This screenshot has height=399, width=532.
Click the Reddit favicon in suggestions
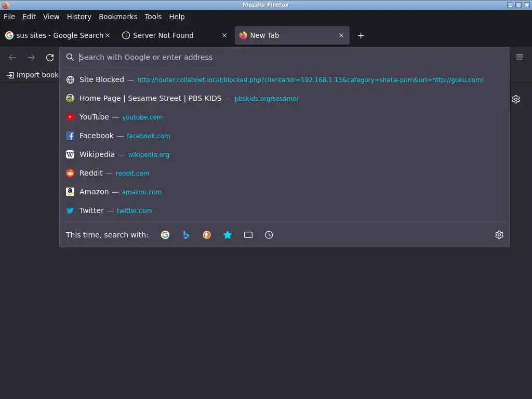[x=70, y=173]
